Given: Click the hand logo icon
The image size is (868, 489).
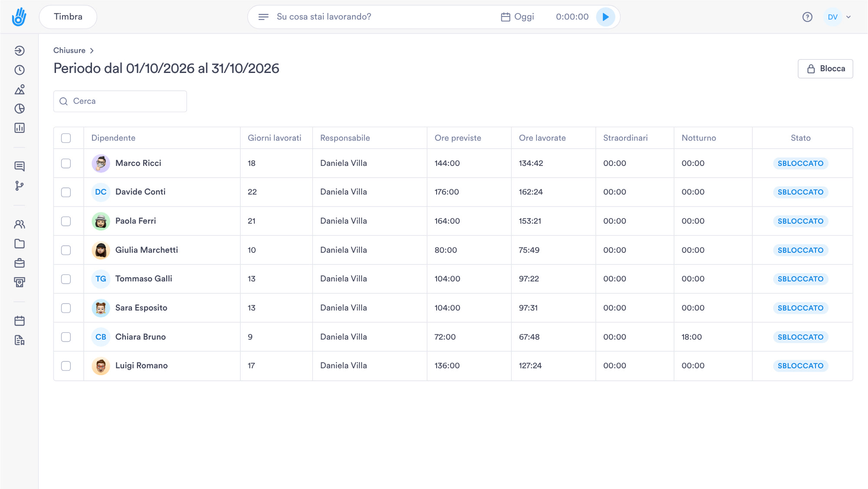Looking at the screenshot, I should pos(19,17).
